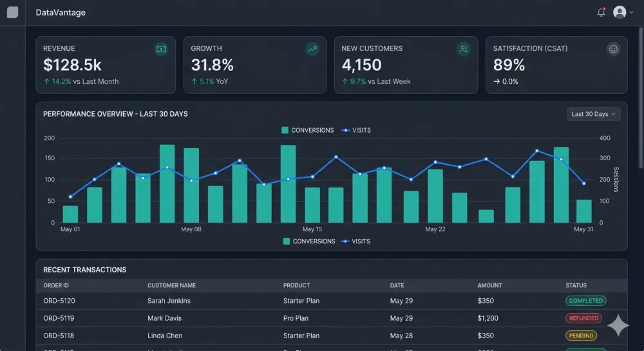This screenshot has width=644, height=351.
Task: Click the Performance Overview heading
Action: click(115, 114)
